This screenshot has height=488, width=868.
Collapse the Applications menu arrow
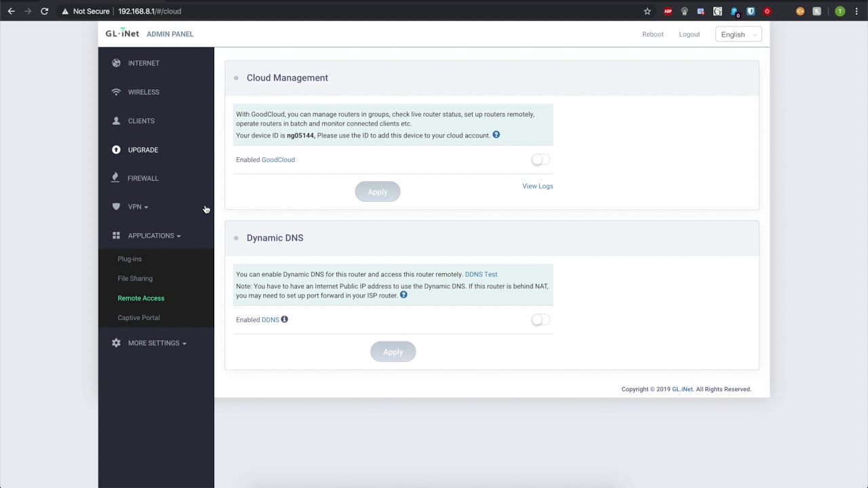tap(178, 236)
